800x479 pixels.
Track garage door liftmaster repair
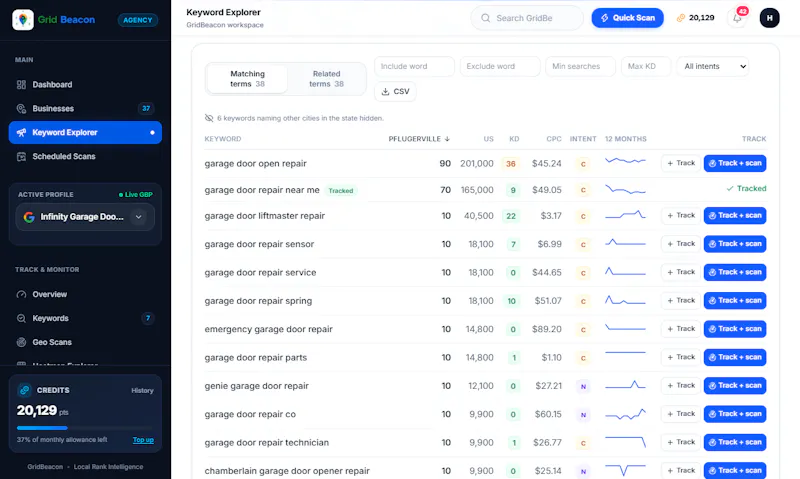click(681, 216)
